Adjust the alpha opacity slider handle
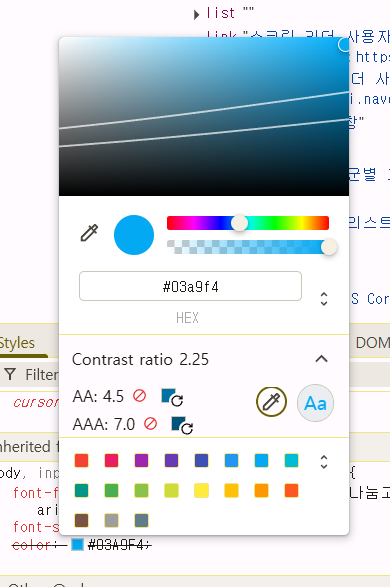This screenshot has width=390, height=587. click(x=329, y=247)
